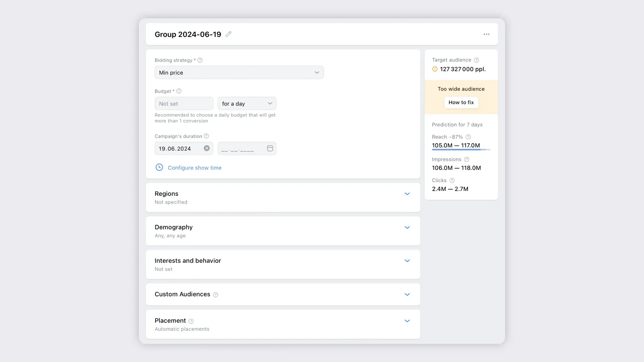Click the Placement help icon
This screenshot has height=362, width=644.
tap(191, 321)
